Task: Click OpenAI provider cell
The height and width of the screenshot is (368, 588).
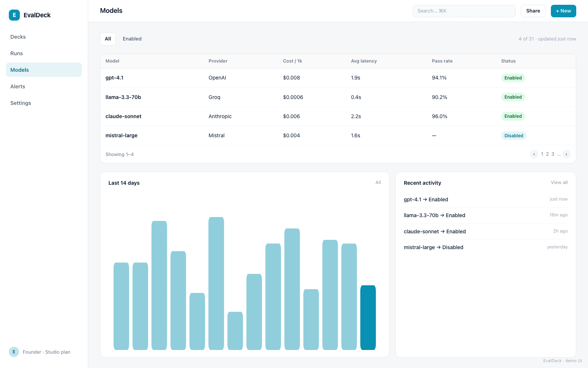Action: (x=217, y=78)
